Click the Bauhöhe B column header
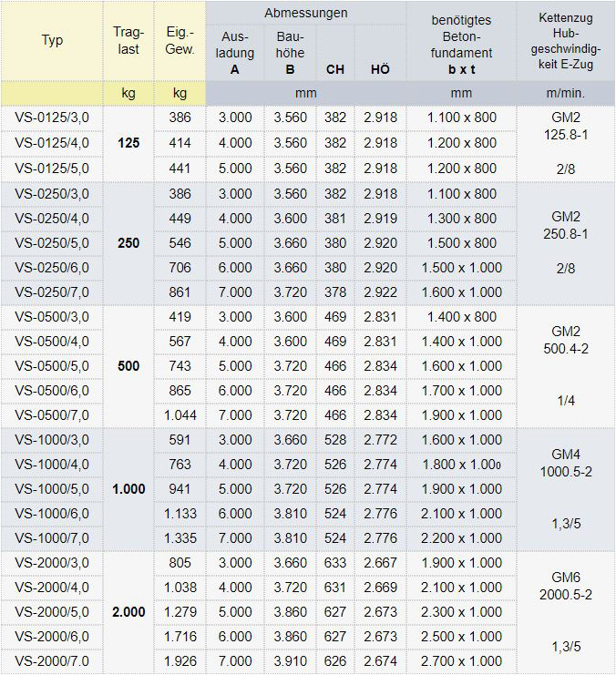616x675 pixels. pyautogui.click(x=289, y=54)
